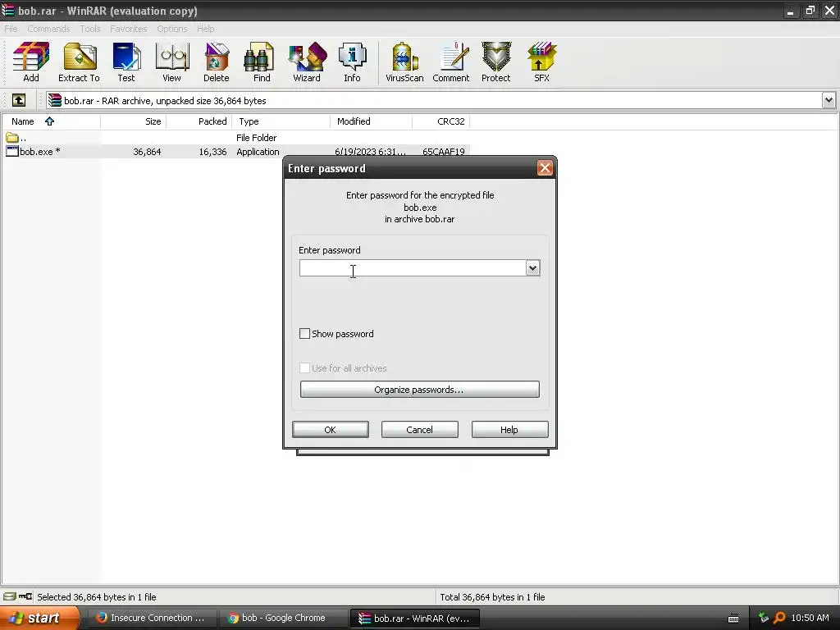
Task: Sort by the Packed column header
Action: tap(199, 121)
